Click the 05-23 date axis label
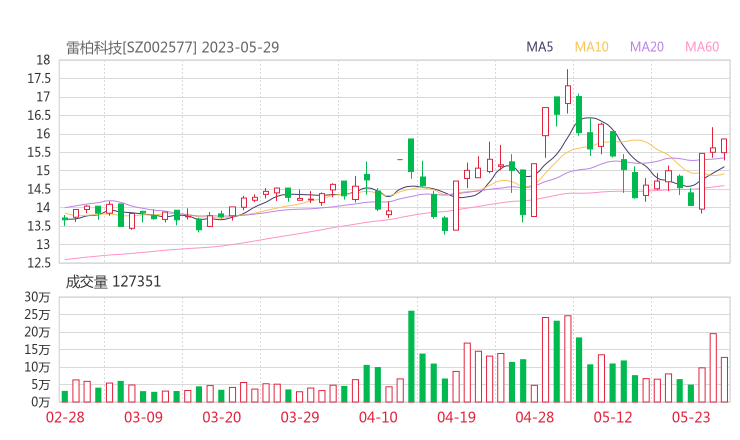 [691, 417]
